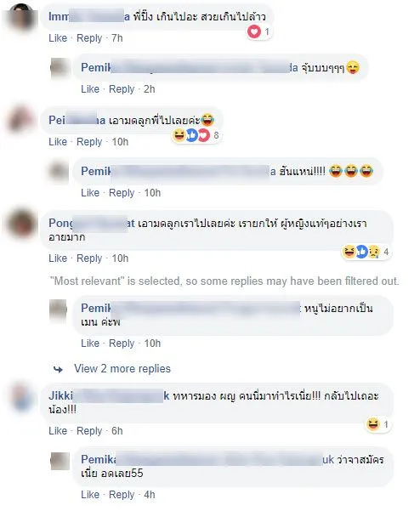Click the heart reaction on the Imm comment
Image resolution: width=420 pixels, height=511 pixels.
[254, 31]
